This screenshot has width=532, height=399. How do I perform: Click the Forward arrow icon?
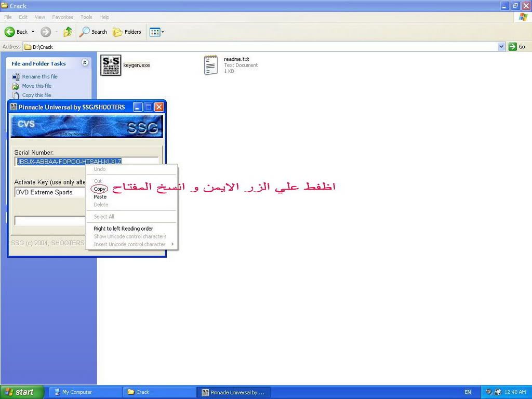(46, 32)
